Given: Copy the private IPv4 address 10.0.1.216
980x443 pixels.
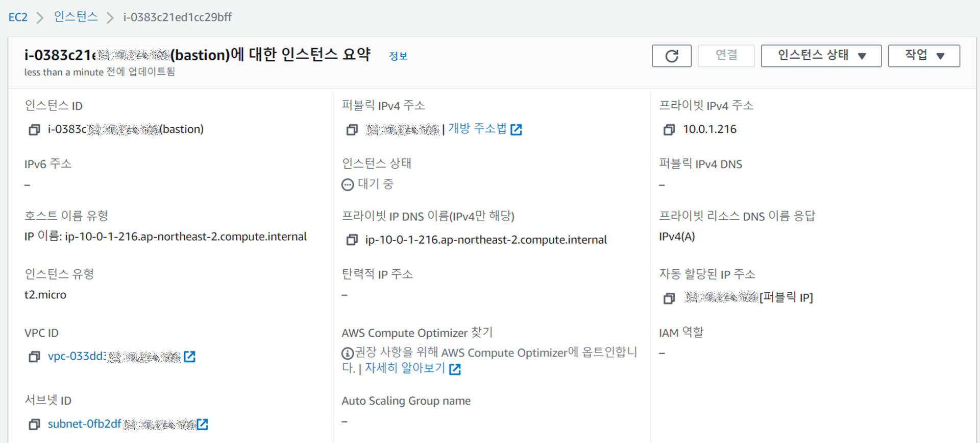Looking at the screenshot, I should click(x=669, y=130).
